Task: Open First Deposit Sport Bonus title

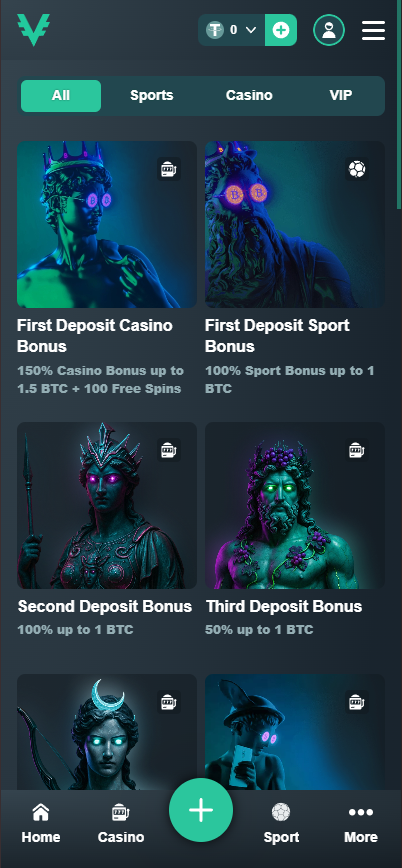Action: [x=277, y=335]
